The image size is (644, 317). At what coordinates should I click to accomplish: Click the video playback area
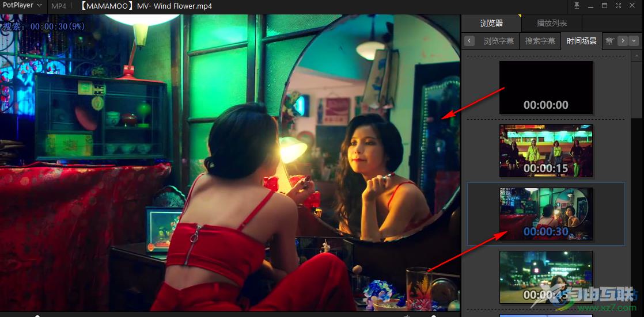230,163
